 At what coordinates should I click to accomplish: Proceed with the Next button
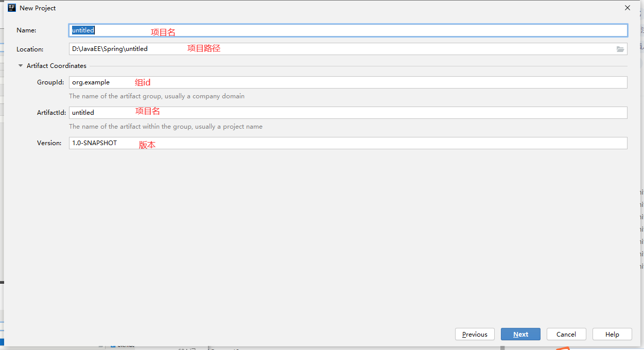point(520,334)
